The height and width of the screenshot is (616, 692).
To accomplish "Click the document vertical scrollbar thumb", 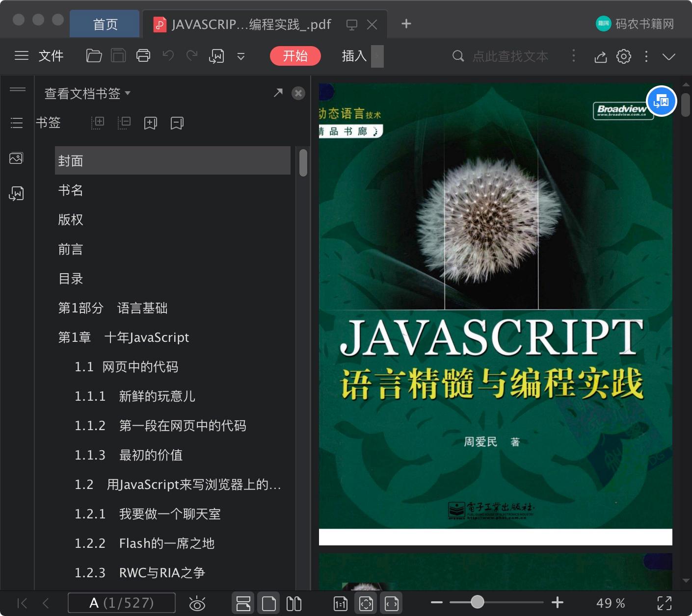I will tap(686, 104).
